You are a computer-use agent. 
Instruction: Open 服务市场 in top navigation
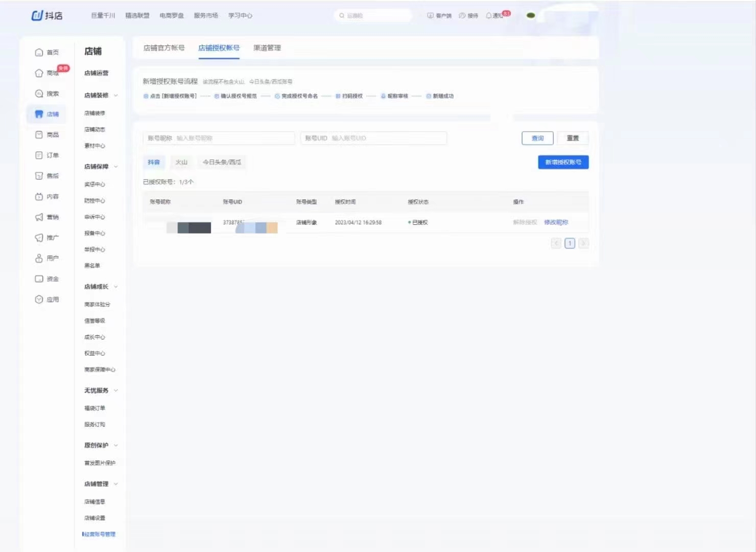(x=206, y=16)
